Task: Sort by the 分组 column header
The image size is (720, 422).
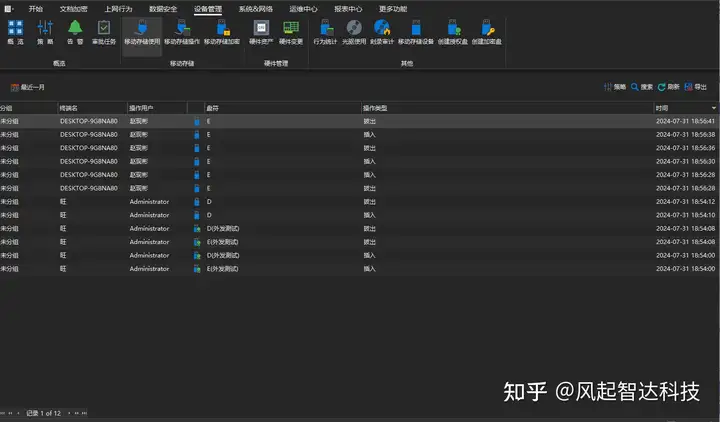Action: [28, 108]
